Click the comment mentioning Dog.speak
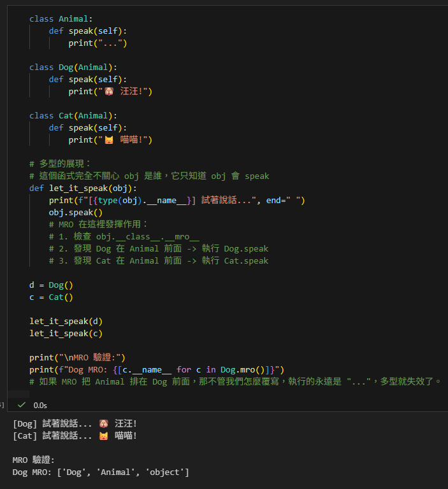 point(159,249)
